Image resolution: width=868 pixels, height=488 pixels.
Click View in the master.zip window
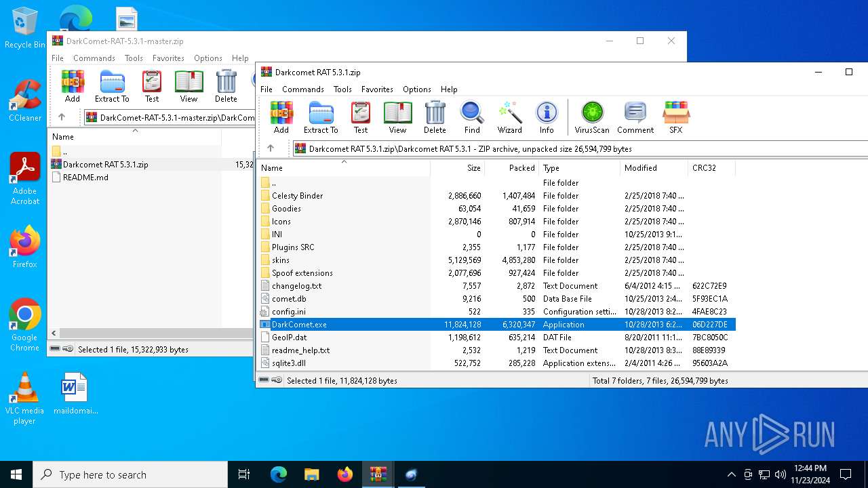click(x=189, y=86)
